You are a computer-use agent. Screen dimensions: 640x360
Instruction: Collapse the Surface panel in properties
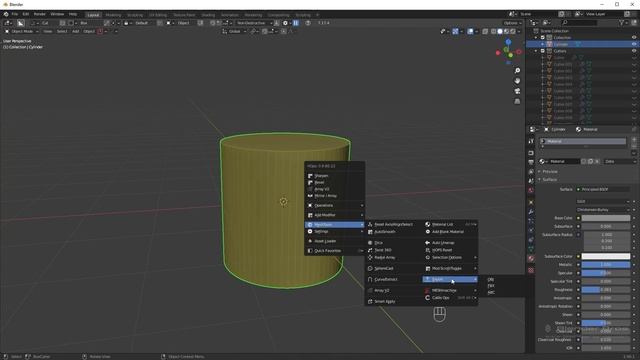549,180
